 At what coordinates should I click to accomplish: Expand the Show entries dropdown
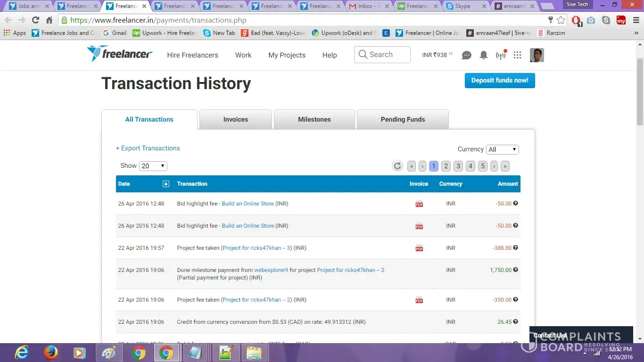[153, 166]
